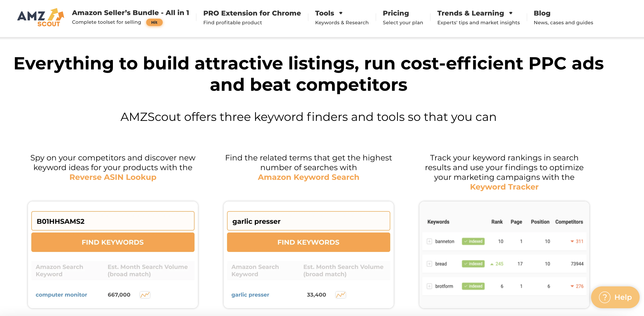
Task: Click the orange Hit badge
Action: (x=154, y=23)
